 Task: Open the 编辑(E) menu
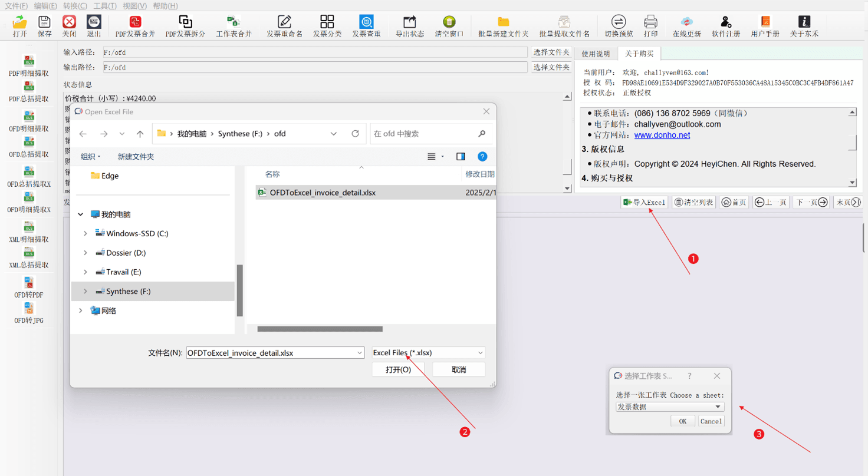tap(45, 6)
